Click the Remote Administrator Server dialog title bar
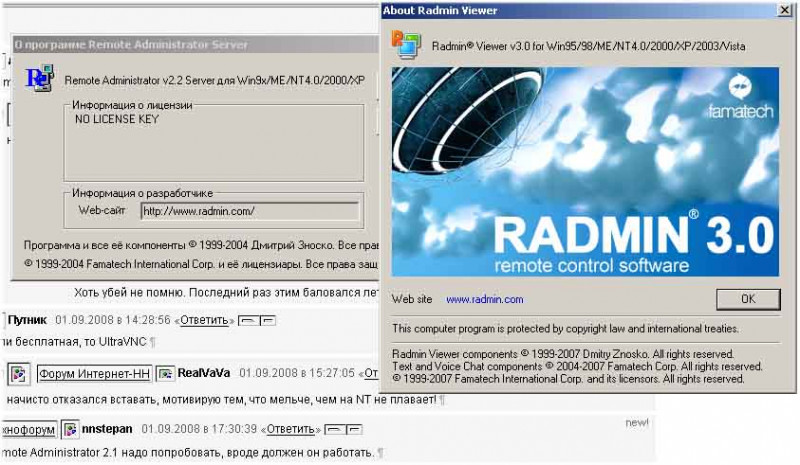The image size is (800, 465). (195, 44)
